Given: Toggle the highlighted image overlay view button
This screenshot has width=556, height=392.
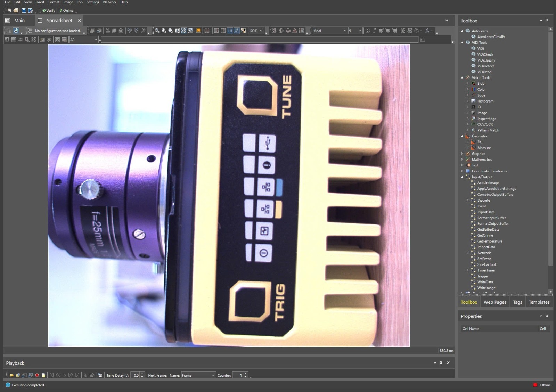Looking at the screenshot, I should [237, 31].
